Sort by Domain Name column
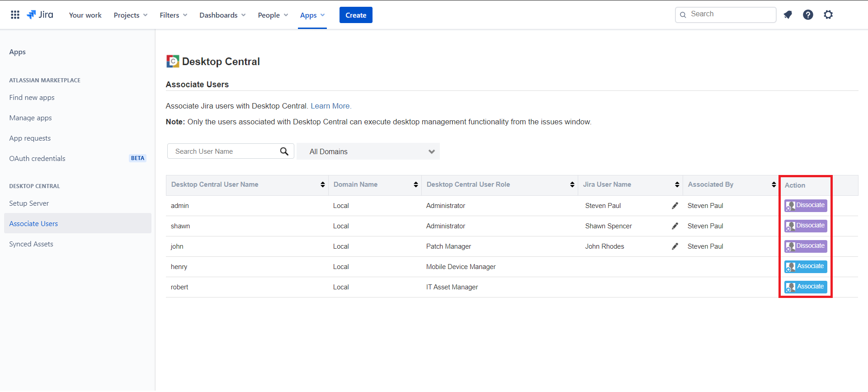Viewport: 868px width, 392px height. pyautogui.click(x=415, y=184)
